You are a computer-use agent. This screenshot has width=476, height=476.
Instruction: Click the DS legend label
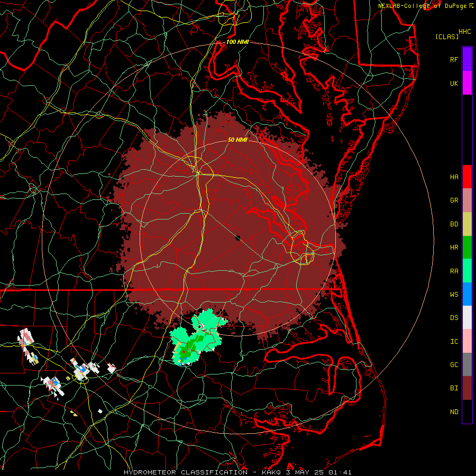click(454, 318)
